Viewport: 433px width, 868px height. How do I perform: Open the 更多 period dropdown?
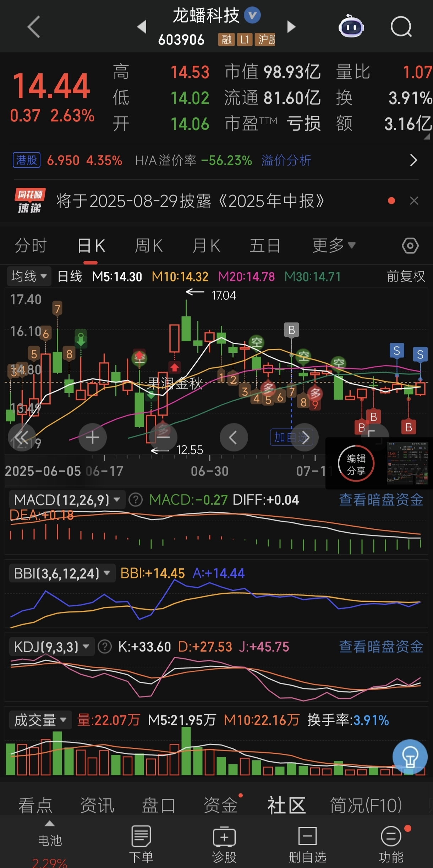tap(334, 246)
